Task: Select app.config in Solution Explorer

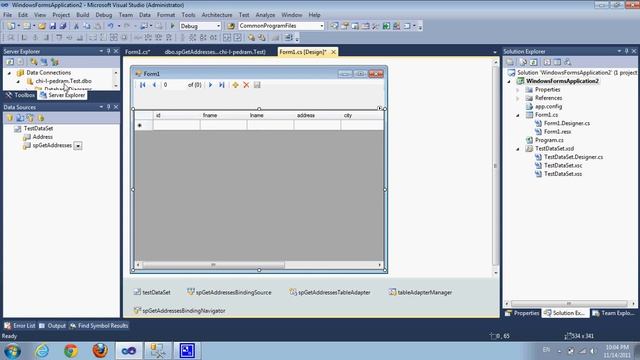Action: [548, 107]
